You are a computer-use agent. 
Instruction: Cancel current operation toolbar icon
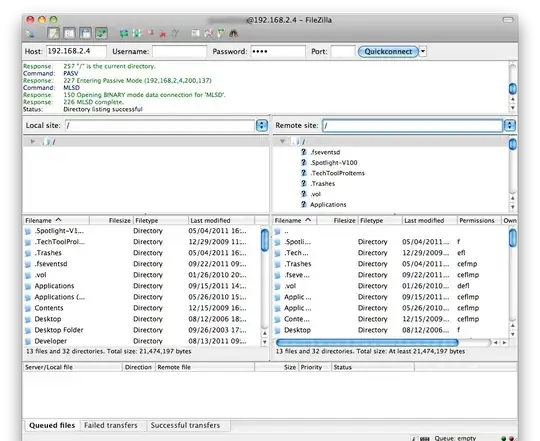150,33
